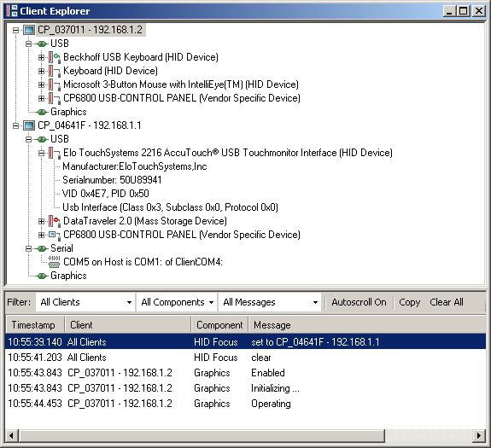Open the All Messages filter dropdown

click(270, 302)
